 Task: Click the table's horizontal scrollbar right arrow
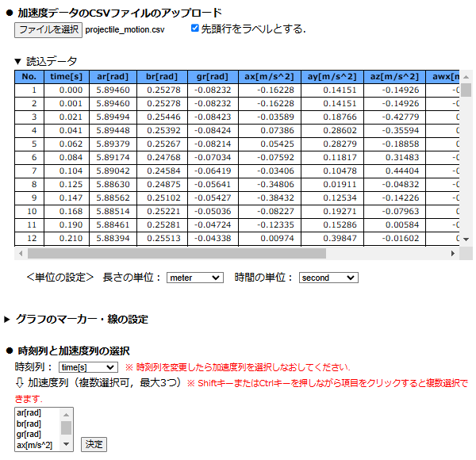coord(453,254)
